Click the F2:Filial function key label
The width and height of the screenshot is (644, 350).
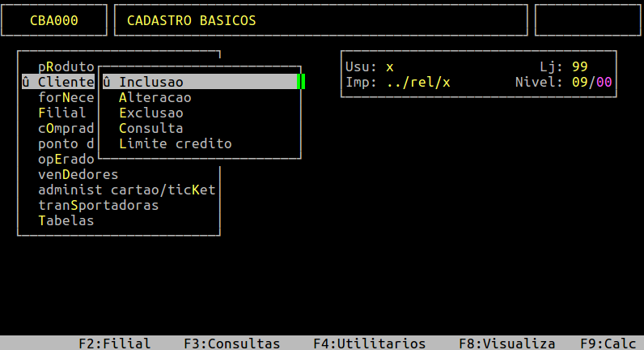(x=115, y=344)
